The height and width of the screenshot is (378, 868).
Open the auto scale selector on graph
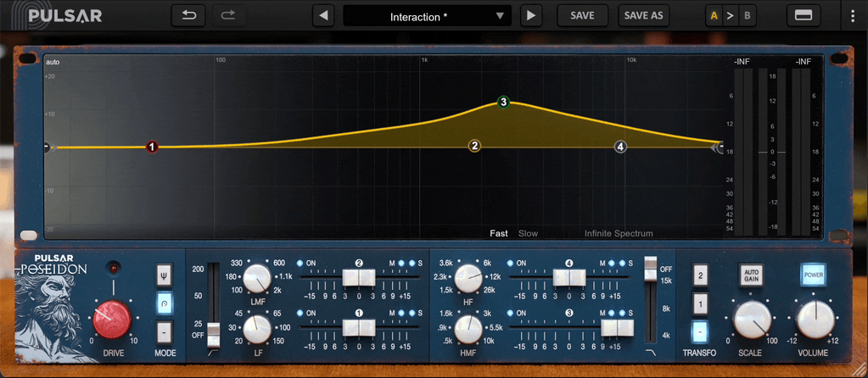click(53, 62)
